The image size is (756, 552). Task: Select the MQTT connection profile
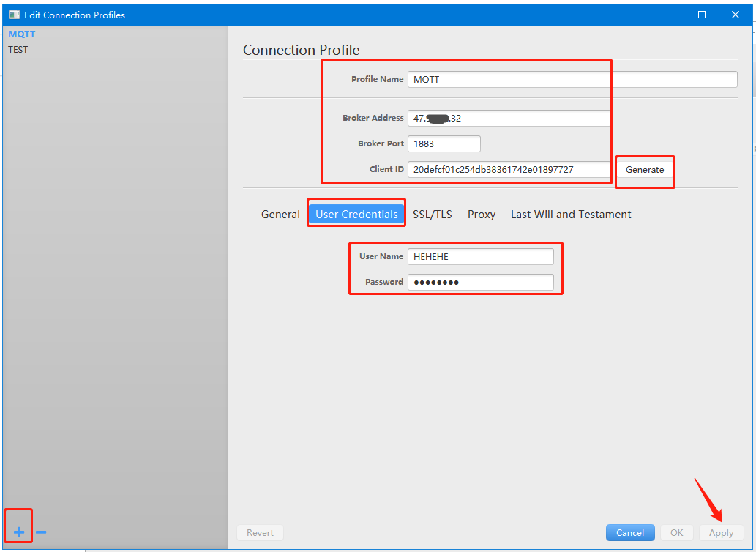point(22,34)
